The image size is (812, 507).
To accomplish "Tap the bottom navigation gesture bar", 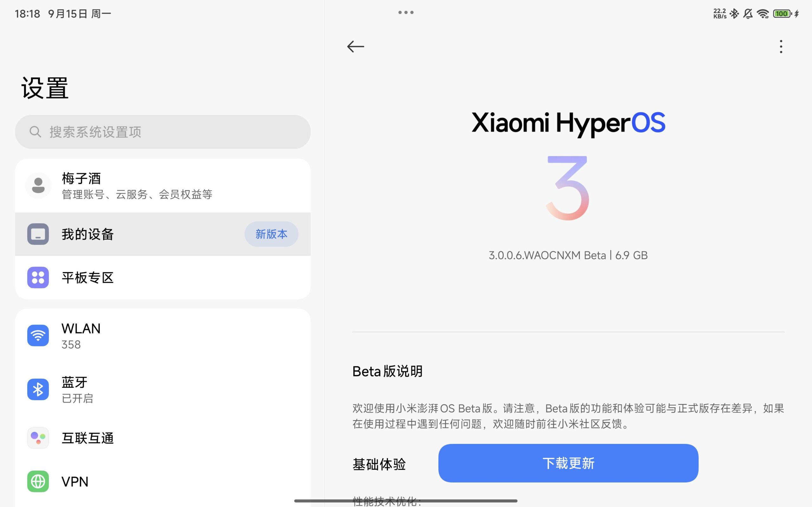I will click(x=406, y=501).
